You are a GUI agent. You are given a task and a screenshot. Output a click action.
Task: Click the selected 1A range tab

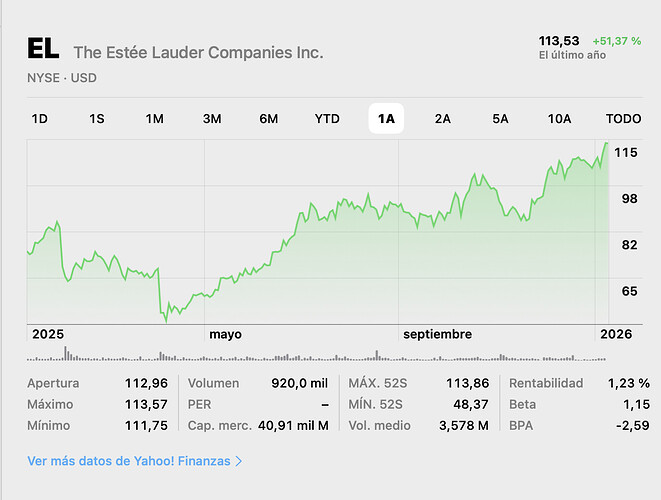coord(386,119)
